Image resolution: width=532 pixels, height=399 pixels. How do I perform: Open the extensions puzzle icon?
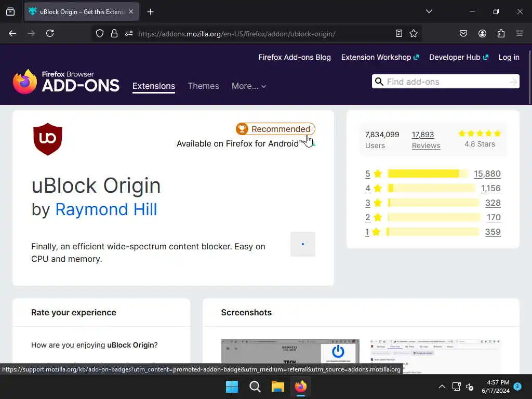pos(501,33)
